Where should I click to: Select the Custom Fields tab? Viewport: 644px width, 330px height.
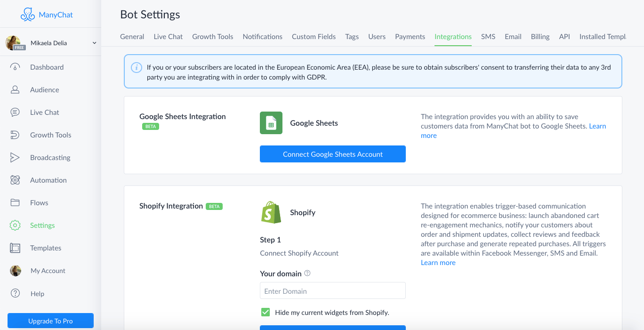[x=314, y=36]
